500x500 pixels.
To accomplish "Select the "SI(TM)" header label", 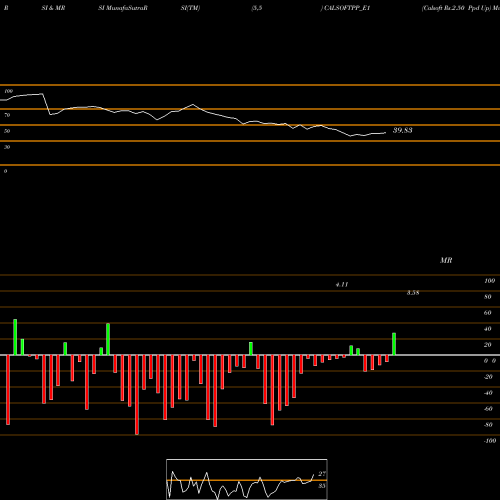I will pos(190,8).
